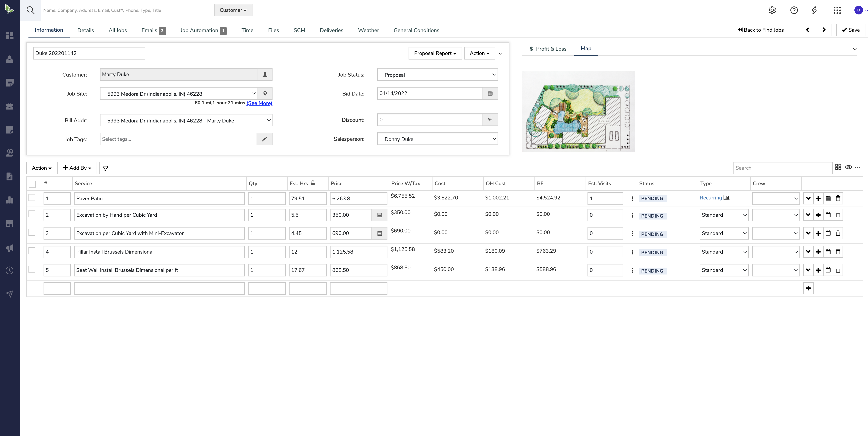868x436 pixels.
Task: Click the landscape plan map thumbnail
Action: [x=578, y=111]
